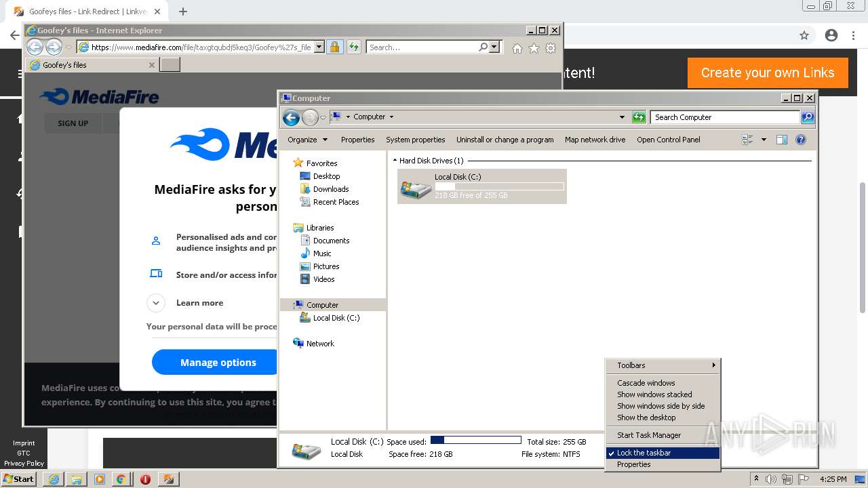
Task: Open Internet Explorer tools gear
Action: coord(551,47)
